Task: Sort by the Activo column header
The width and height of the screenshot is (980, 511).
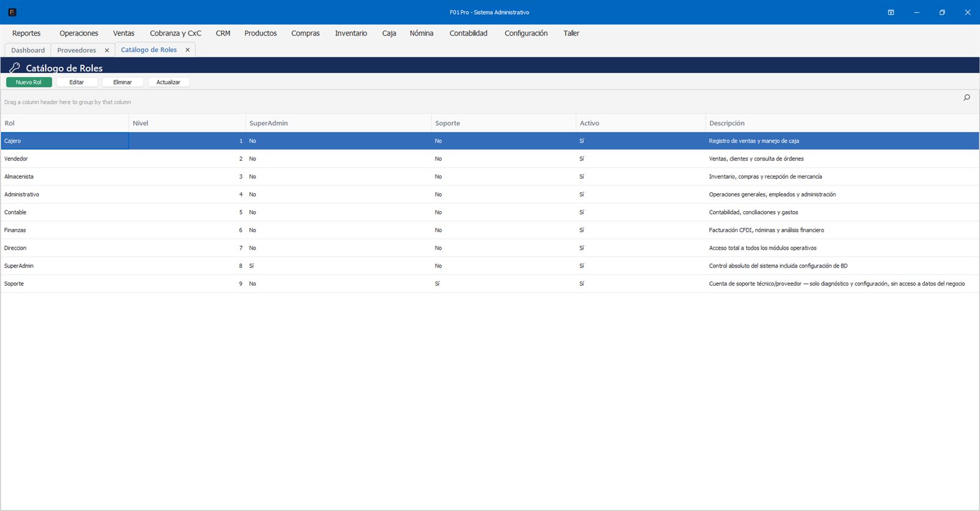Action: click(x=641, y=123)
